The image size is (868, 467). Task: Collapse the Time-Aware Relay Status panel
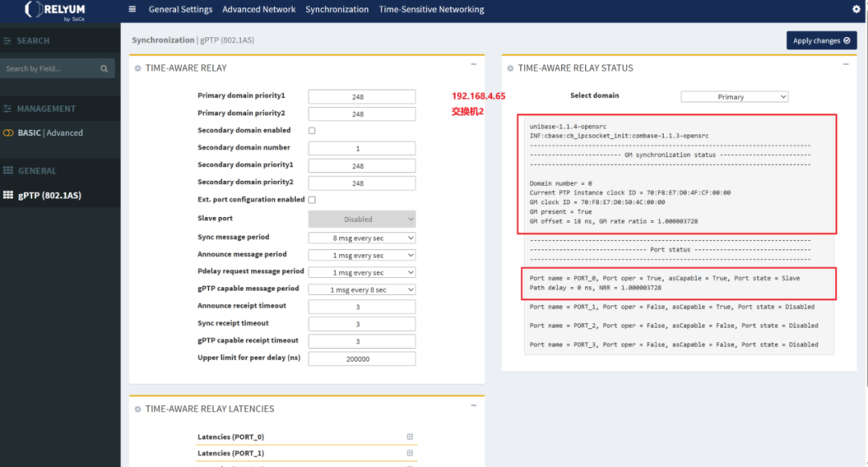point(845,65)
